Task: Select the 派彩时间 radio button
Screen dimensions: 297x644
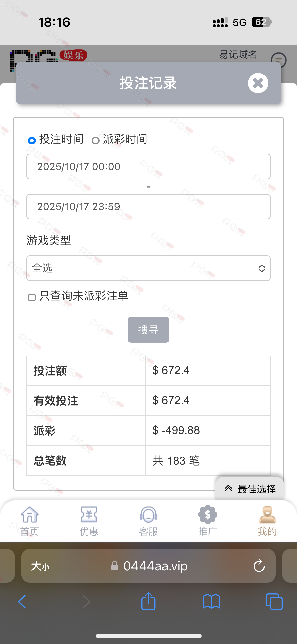Action: point(95,141)
